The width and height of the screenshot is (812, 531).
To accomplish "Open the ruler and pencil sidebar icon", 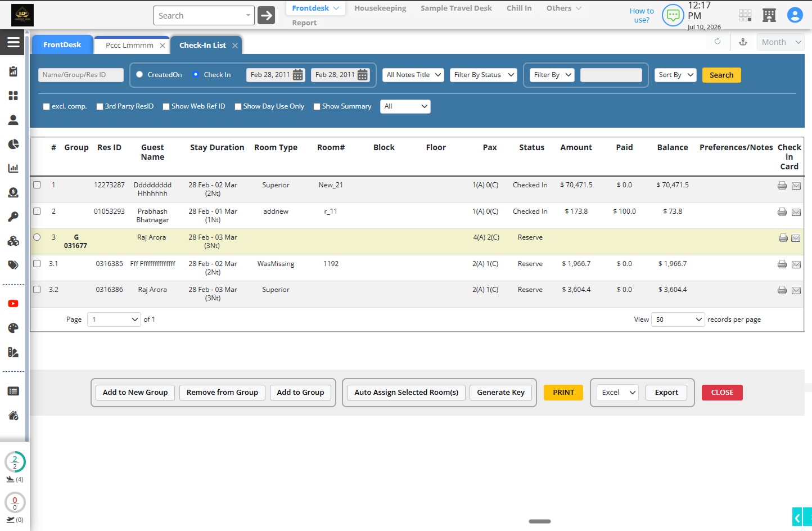I will 13,352.
